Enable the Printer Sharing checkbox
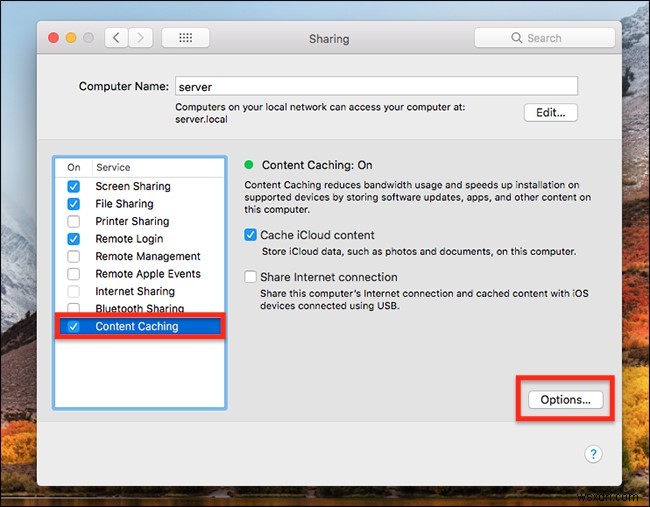Image resolution: width=650 pixels, height=507 pixels. click(74, 221)
